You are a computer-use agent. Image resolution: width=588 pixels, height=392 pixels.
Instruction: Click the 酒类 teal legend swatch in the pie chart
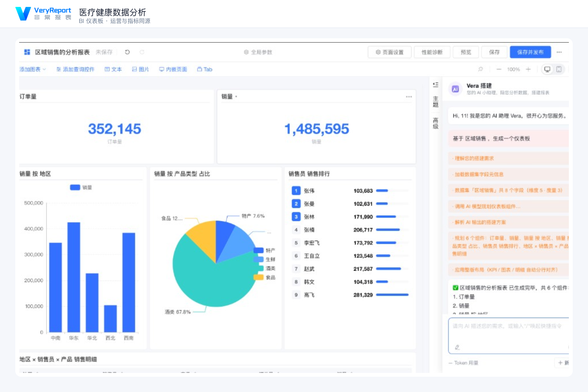click(x=259, y=268)
